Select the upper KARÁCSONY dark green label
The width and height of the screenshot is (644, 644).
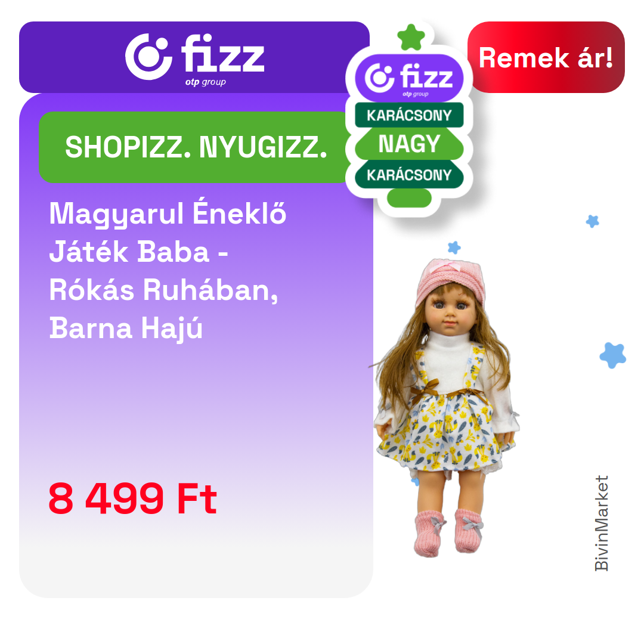(409, 116)
